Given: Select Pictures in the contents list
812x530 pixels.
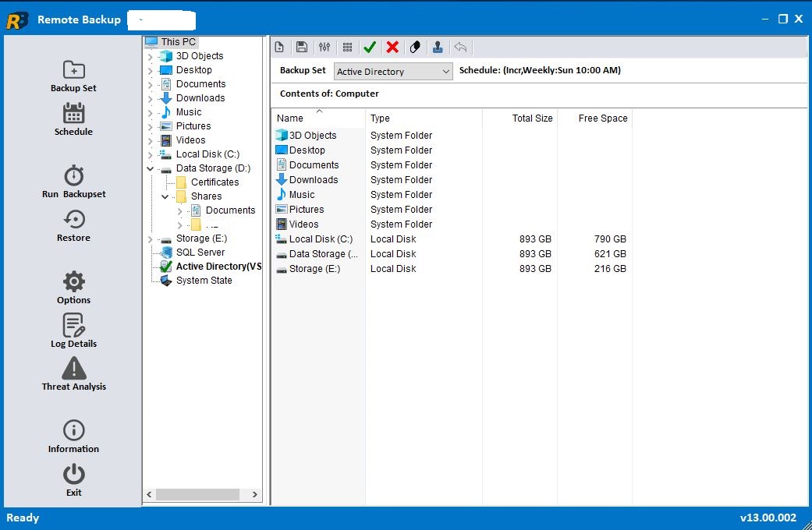Looking at the screenshot, I should pyautogui.click(x=307, y=209).
